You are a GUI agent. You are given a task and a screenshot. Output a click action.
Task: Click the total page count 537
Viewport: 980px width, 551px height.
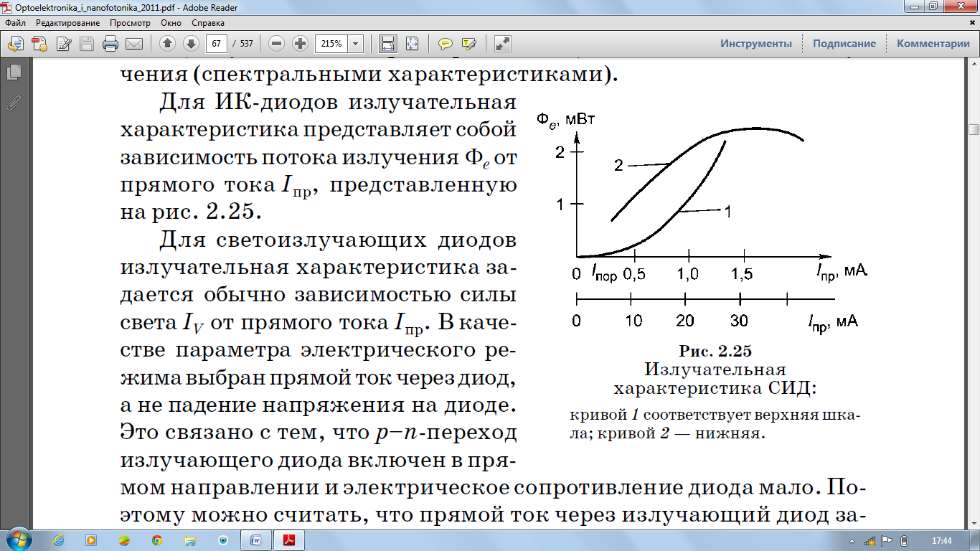[247, 44]
